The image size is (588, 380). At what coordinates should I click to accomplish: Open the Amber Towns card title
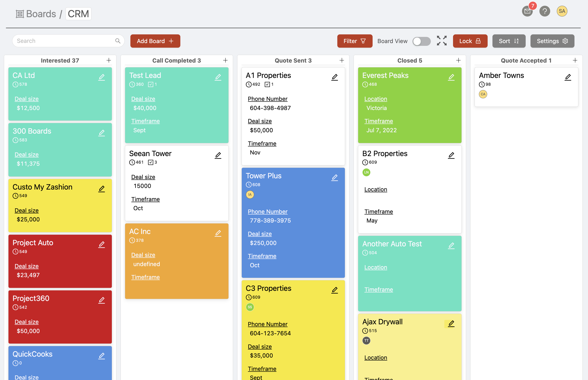(501, 75)
